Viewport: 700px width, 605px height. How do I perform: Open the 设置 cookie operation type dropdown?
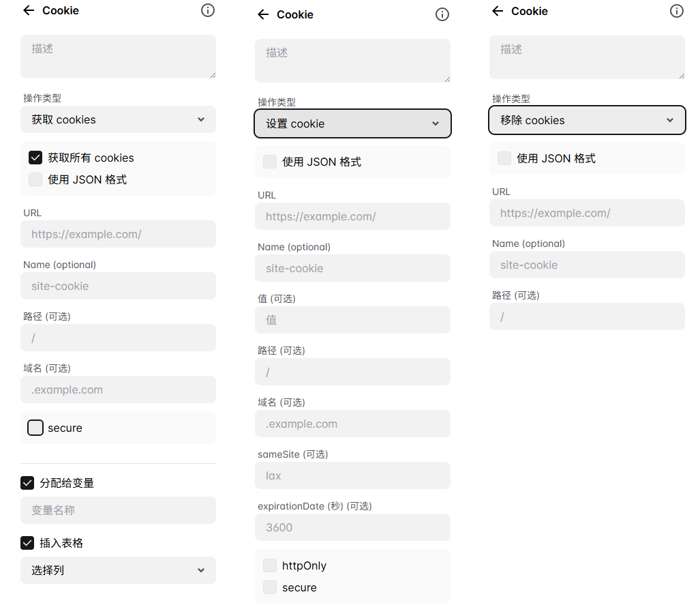click(x=352, y=123)
